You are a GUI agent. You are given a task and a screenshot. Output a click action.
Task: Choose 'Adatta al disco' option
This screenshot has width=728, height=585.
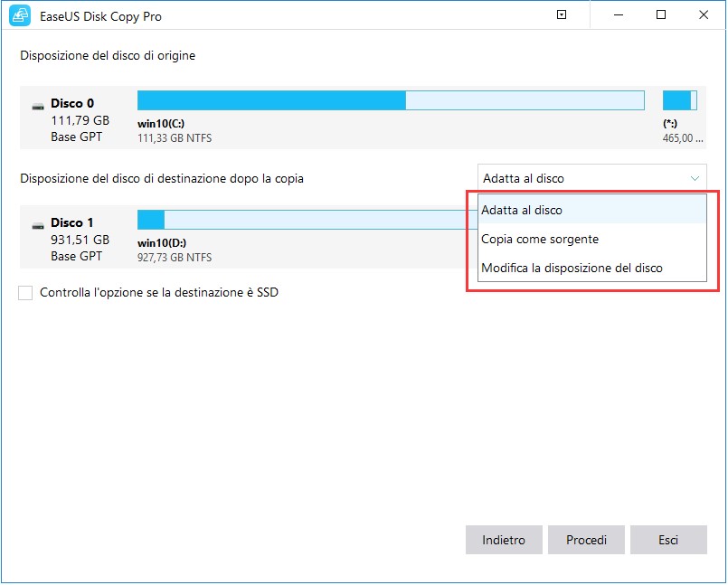(x=592, y=210)
